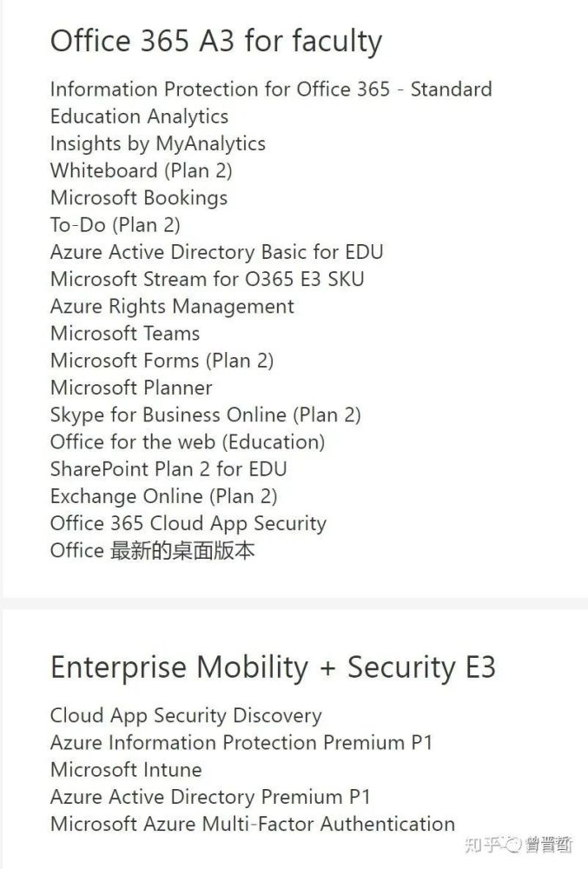Select Azure Active Directory Basic for EDU
588x869 pixels.
(216, 252)
